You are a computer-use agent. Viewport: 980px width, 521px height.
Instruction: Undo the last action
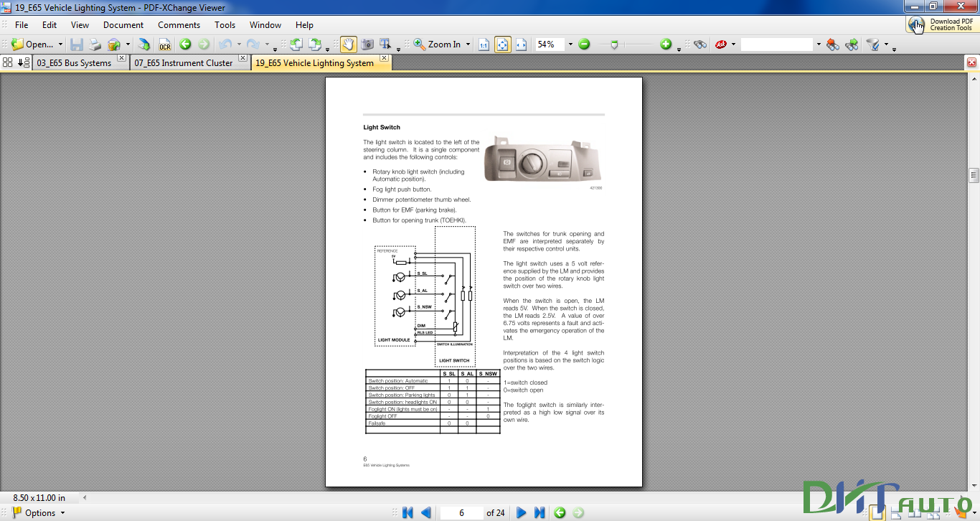(x=225, y=44)
